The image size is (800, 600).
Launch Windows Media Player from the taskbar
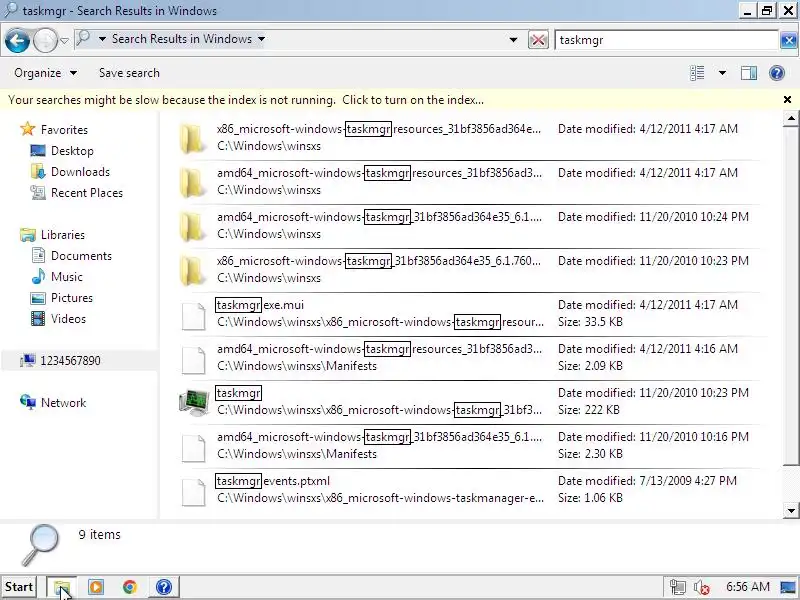[x=95, y=587]
